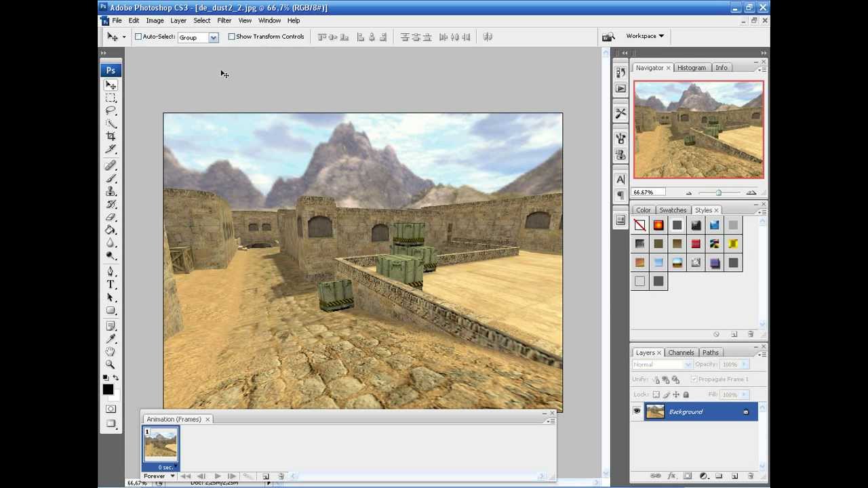Select the History Brush tool
868x488 pixels.
[111, 204]
